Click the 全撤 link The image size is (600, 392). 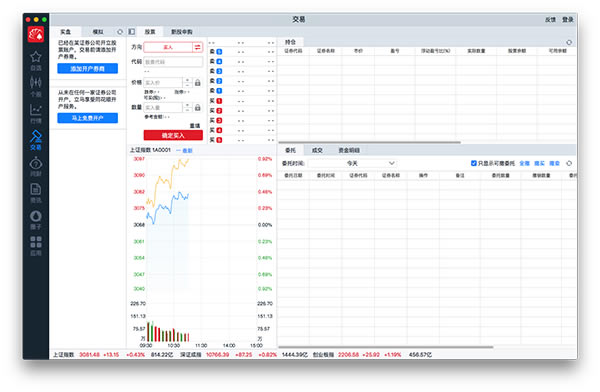525,163
